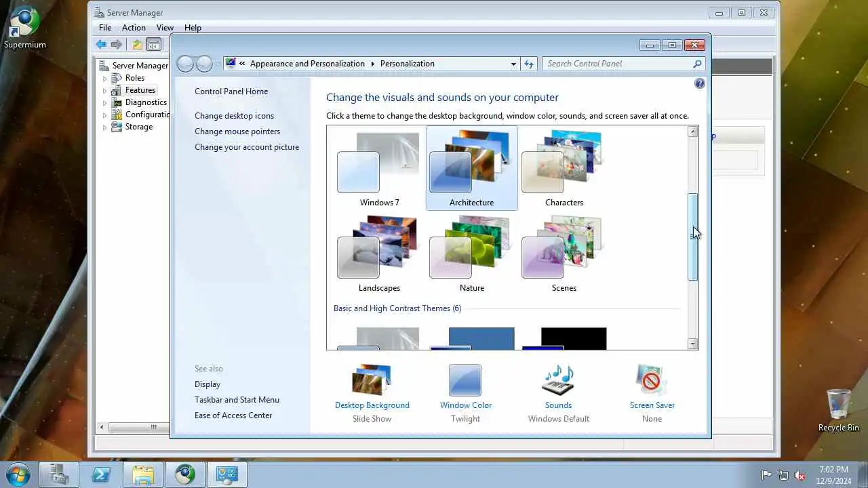Image resolution: width=868 pixels, height=488 pixels.
Task: Open Sounds settings icon
Action: click(x=558, y=380)
